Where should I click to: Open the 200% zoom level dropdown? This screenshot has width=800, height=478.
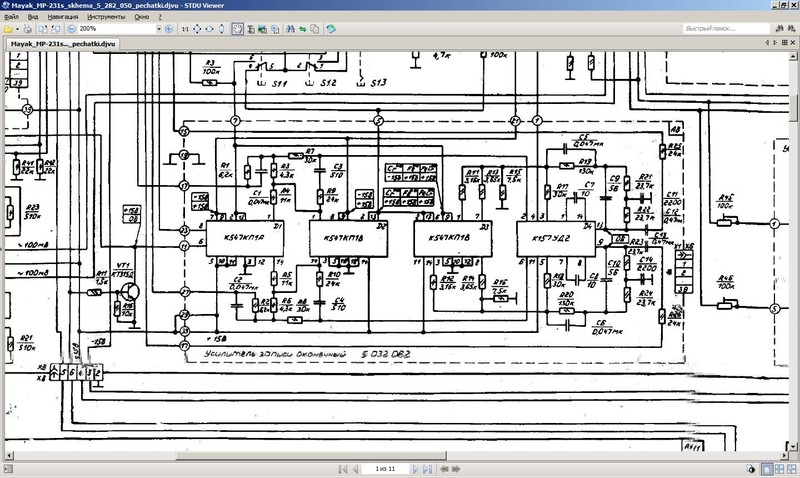click(x=159, y=29)
